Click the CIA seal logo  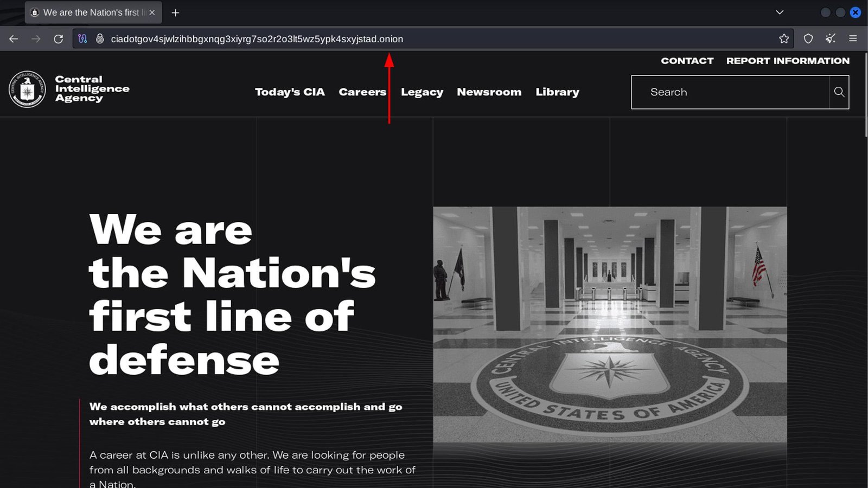pyautogui.click(x=27, y=89)
